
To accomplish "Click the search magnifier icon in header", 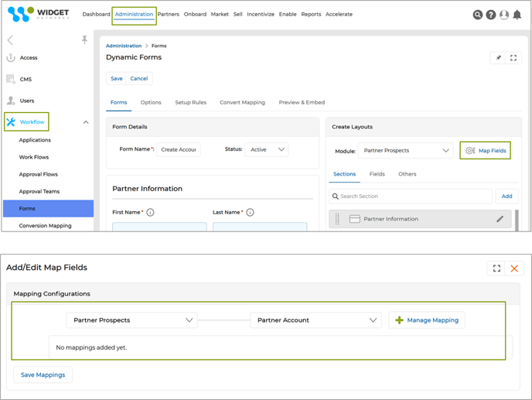I will (x=478, y=15).
